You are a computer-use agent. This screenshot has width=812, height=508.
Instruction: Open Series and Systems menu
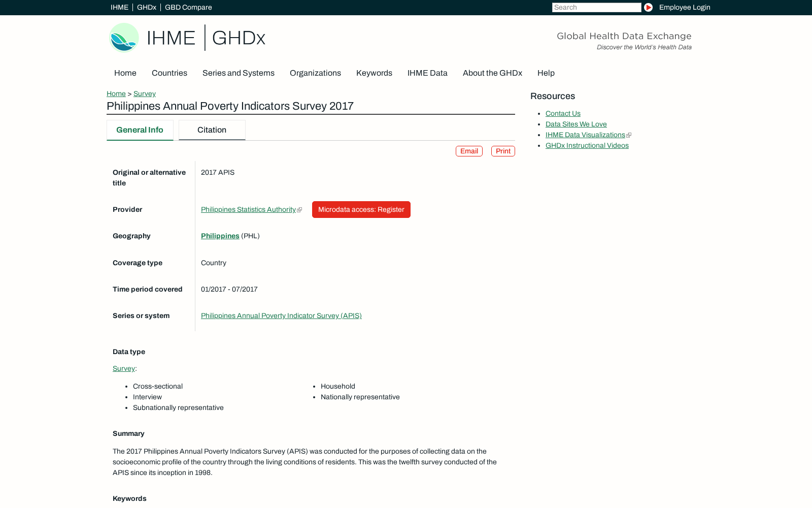pos(239,73)
